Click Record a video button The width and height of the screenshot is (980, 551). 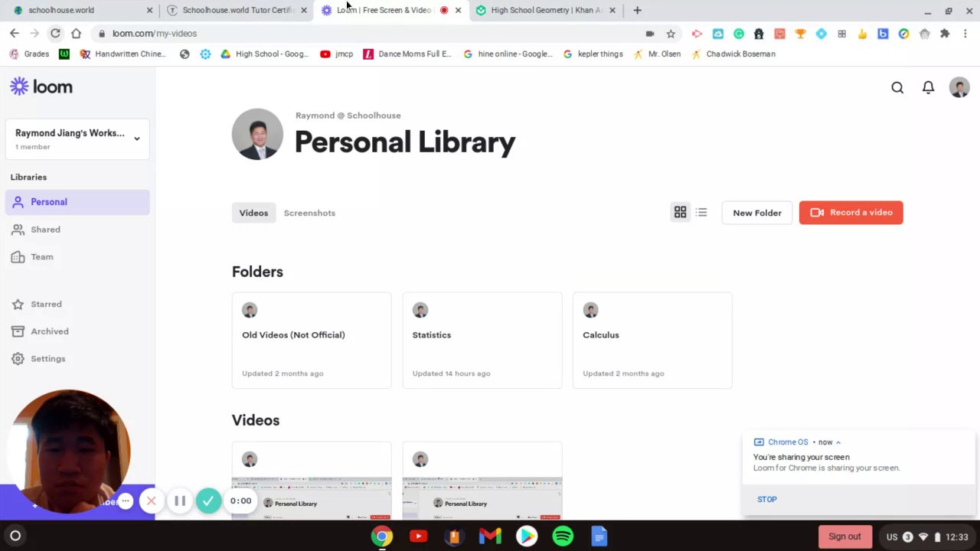pos(851,213)
